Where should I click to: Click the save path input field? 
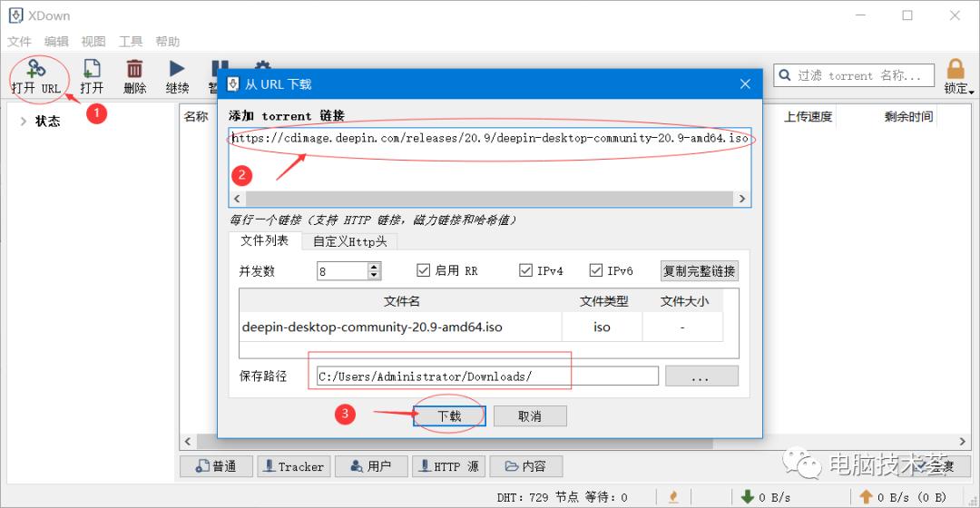click(x=487, y=376)
